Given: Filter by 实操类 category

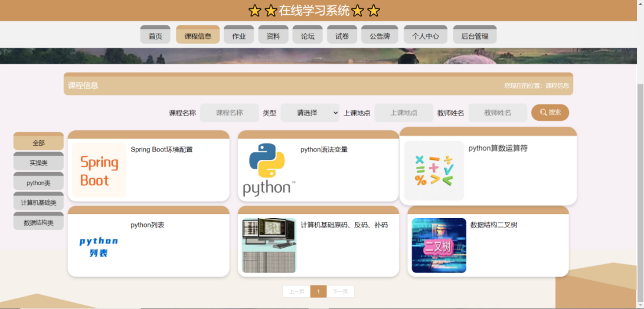Looking at the screenshot, I should point(38,163).
